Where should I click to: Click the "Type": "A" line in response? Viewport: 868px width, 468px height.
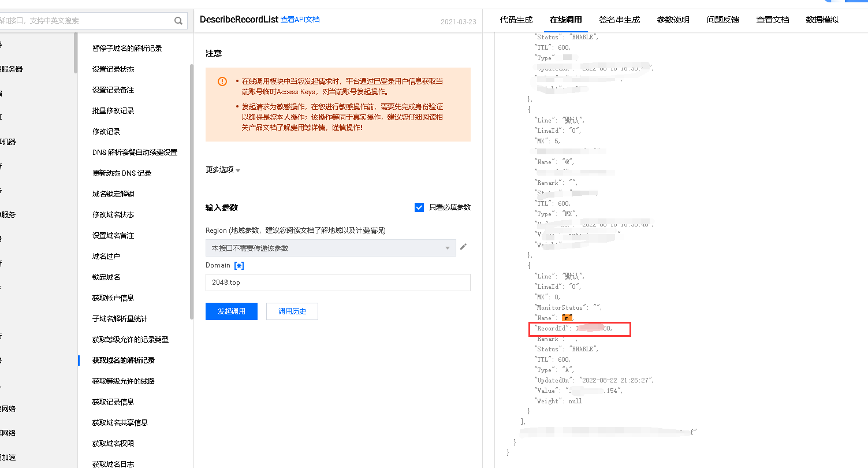tap(554, 370)
